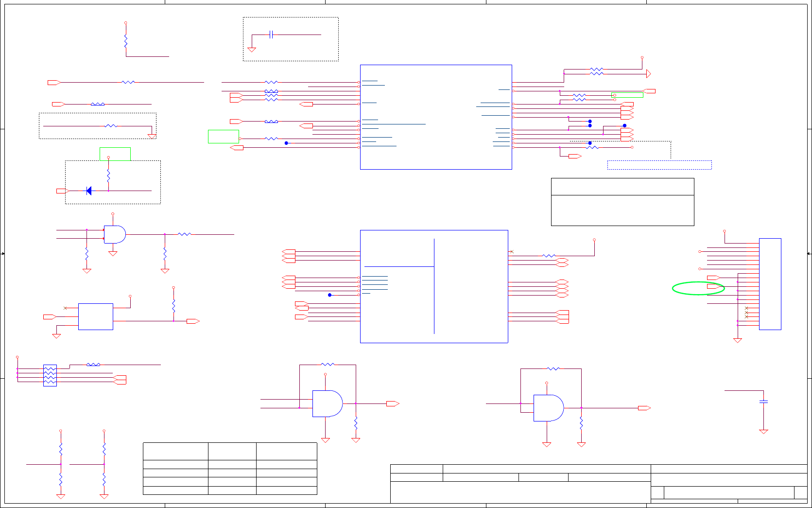Image resolution: width=812 pixels, height=508 pixels.
Task: Select the horizontal capacitor in top dashed box
Action: click(272, 35)
